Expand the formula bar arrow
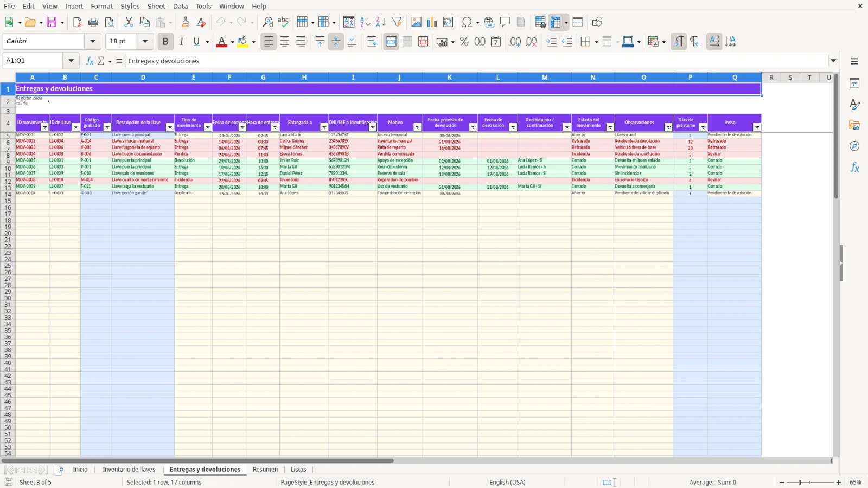868x488 pixels. coord(833,61)
